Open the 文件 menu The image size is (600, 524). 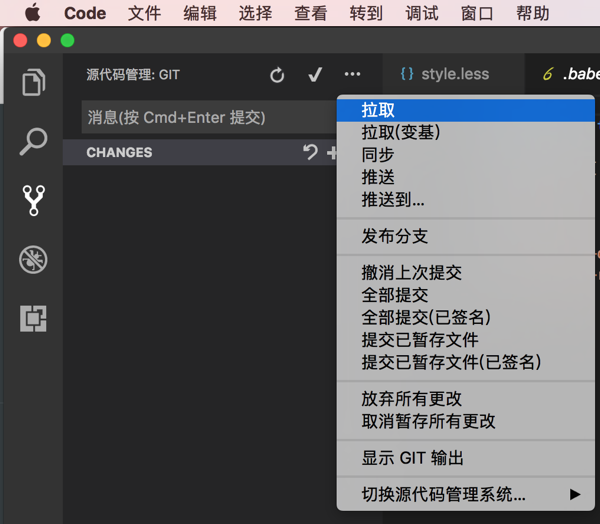144,13
